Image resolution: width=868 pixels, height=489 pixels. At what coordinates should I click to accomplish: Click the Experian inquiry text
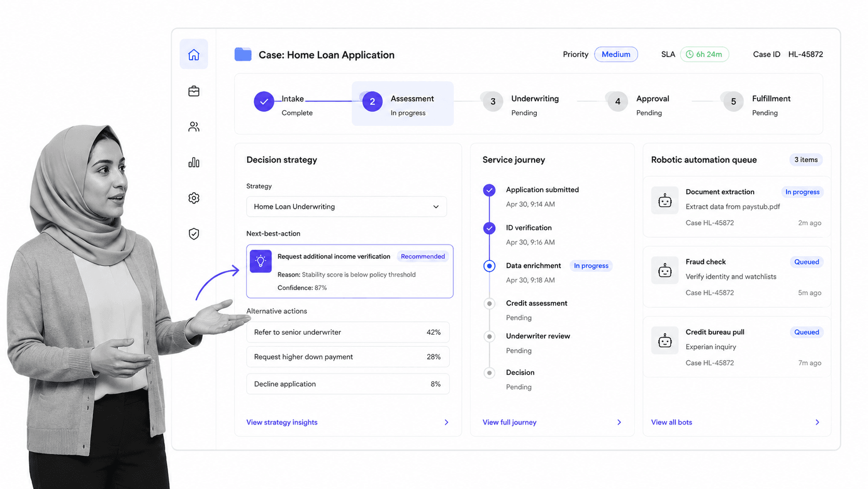711,347
